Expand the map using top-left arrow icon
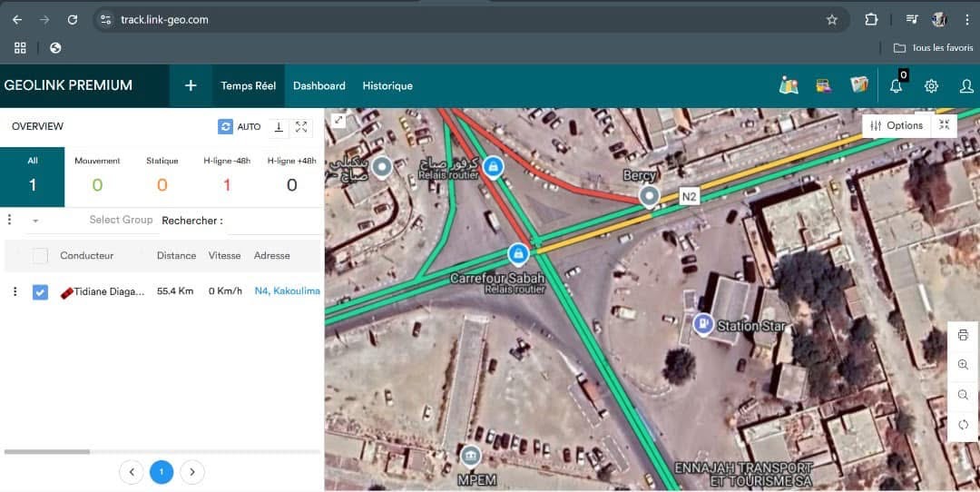 338,120
